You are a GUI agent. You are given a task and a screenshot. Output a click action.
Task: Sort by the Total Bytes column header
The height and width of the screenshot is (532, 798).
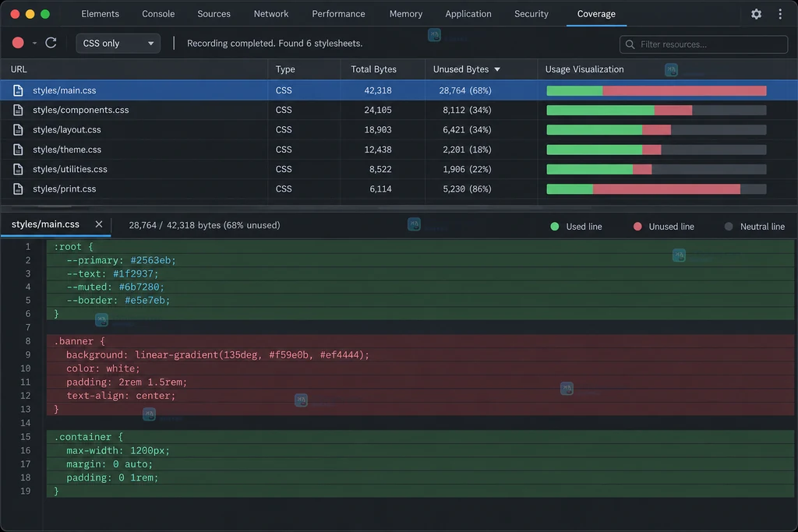[x=373, y=69]
